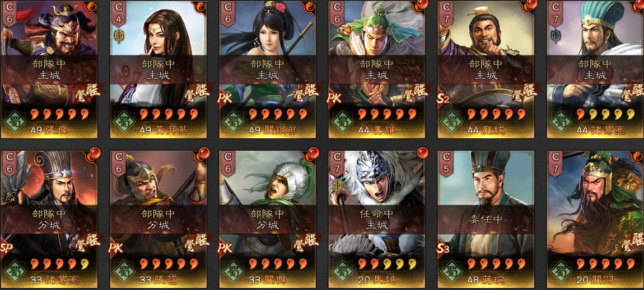Click the 蜀 faction emblem on 蔣琬 card
Screen dimensions: 644x290
coord(453,271)
